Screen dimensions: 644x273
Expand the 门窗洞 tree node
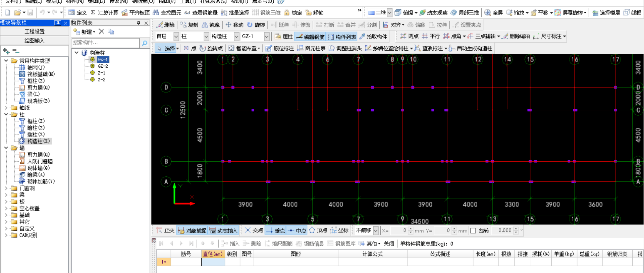[6, 188]
